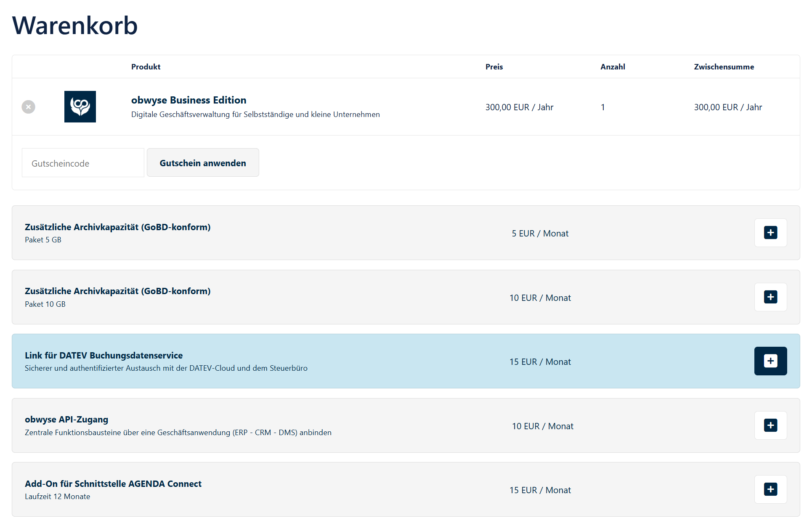Image resolution: width=812 pixels, height=526 pixels.
Task: Click the Link für DATEV Buchungsdatenservice heading
Action: pyautogui.click(x=103, y=356)
